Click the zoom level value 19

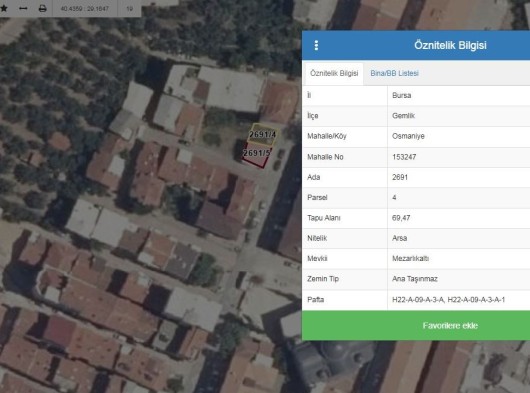click(x=129, y=9)
